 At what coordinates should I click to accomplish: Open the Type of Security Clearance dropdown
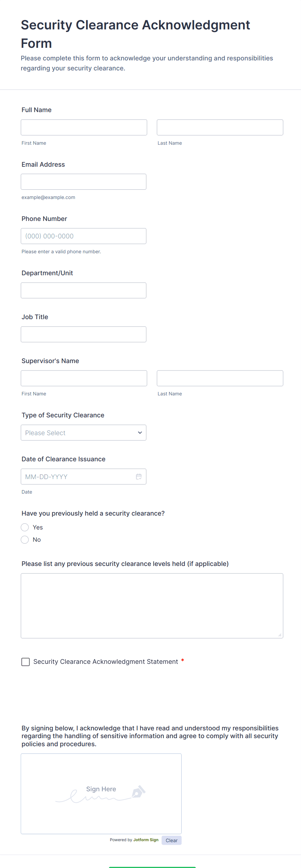pyautogui.click(x=84, y=433)
